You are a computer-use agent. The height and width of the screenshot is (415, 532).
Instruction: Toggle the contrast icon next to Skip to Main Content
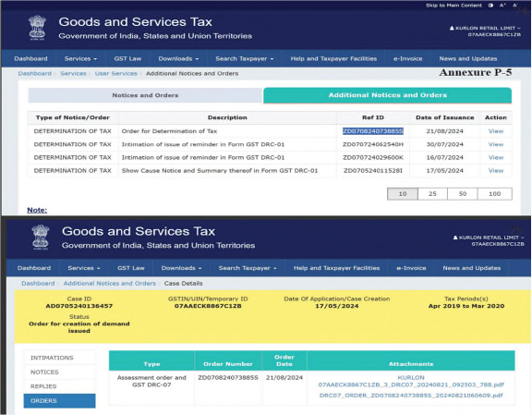pyautogui.click(x=490, y=6)
